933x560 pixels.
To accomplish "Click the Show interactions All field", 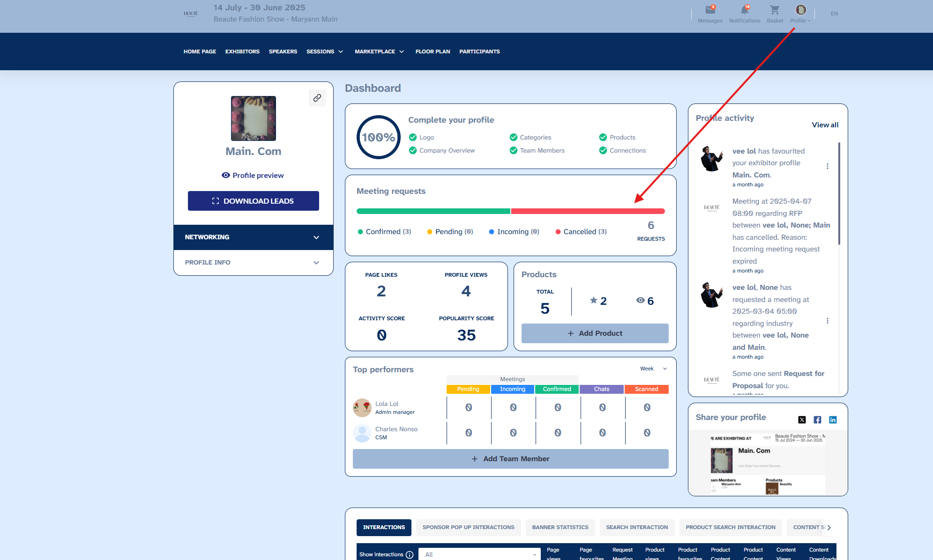I will tap(479, 554).
